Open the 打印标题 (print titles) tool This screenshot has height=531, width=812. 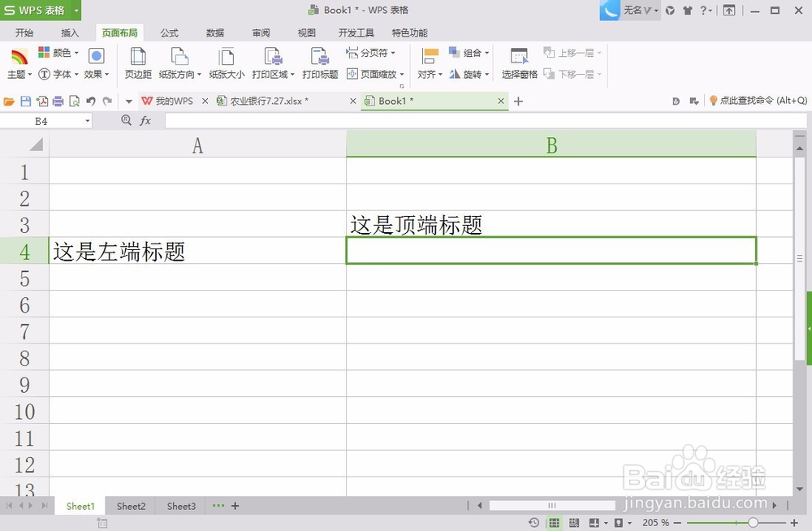coord(320,62)
